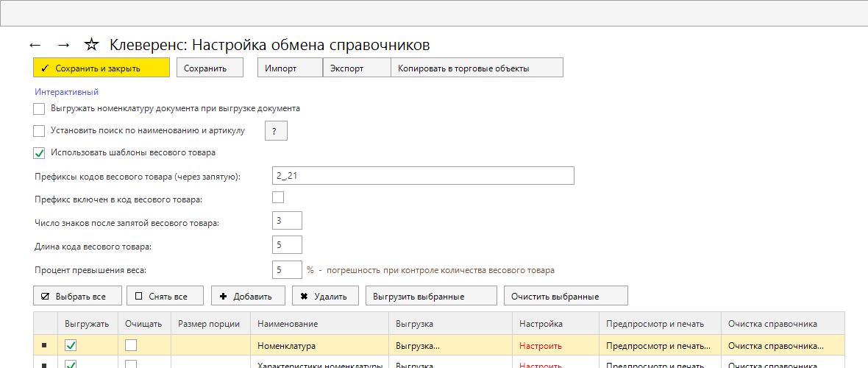The image size is (868, 368).
Task: Click the Добавить button
Action: 248,295
